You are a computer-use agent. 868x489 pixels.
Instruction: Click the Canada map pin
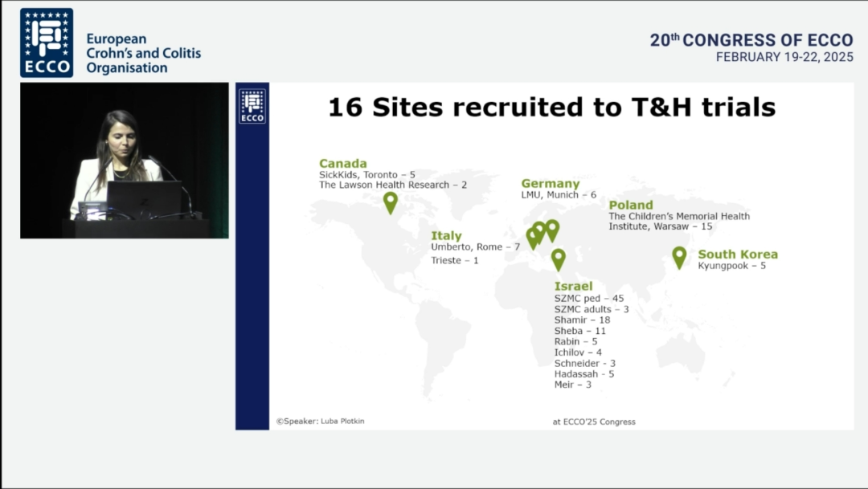391,202
